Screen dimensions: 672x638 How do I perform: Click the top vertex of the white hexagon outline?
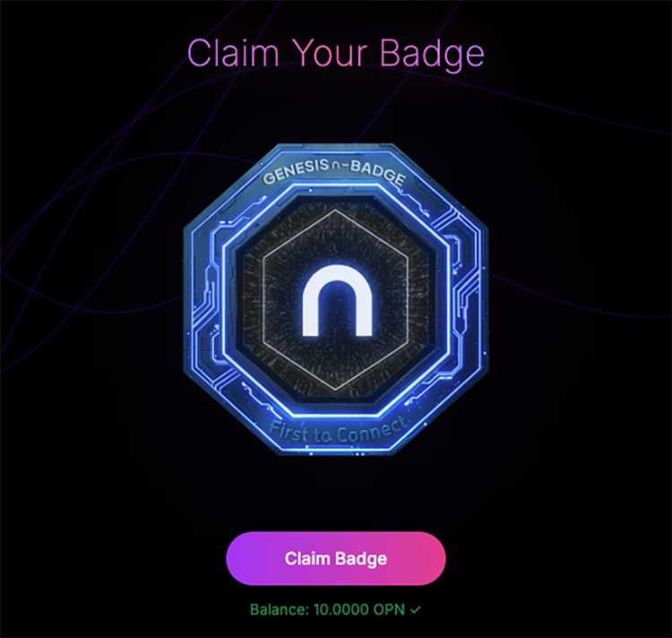(336, 210)
